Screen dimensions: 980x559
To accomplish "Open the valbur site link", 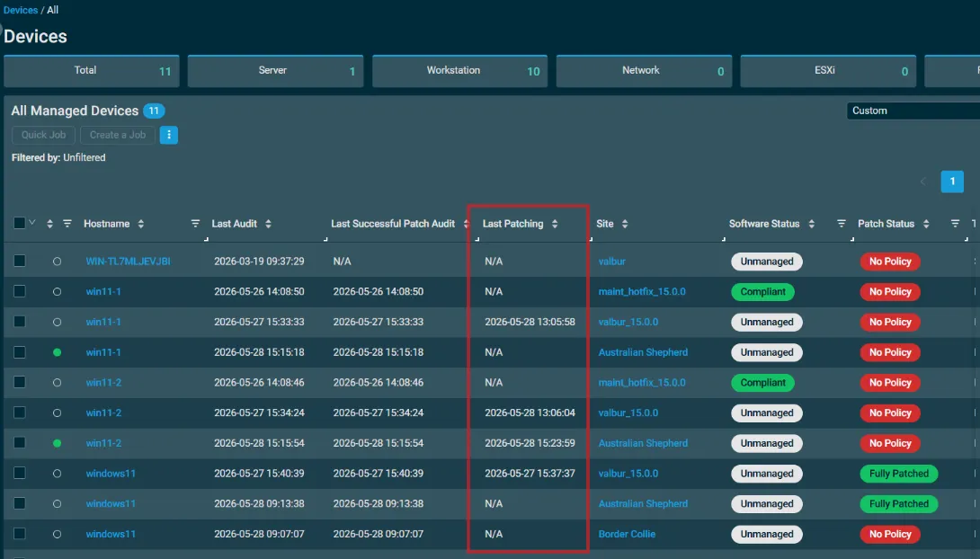I will tap(612, 261).
